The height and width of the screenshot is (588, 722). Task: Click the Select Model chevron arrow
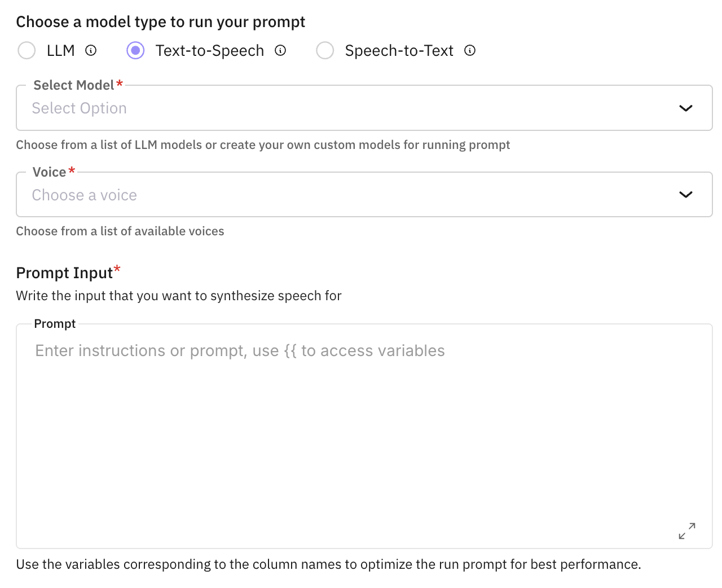(686, 108)
